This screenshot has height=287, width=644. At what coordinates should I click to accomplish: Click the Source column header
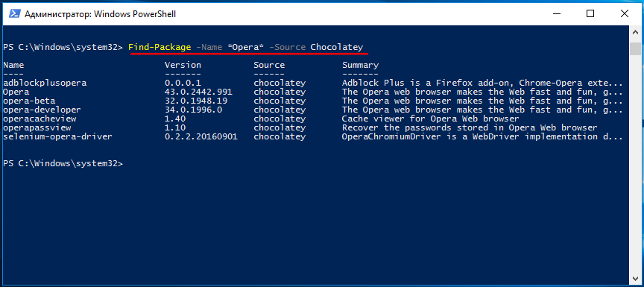269,65
